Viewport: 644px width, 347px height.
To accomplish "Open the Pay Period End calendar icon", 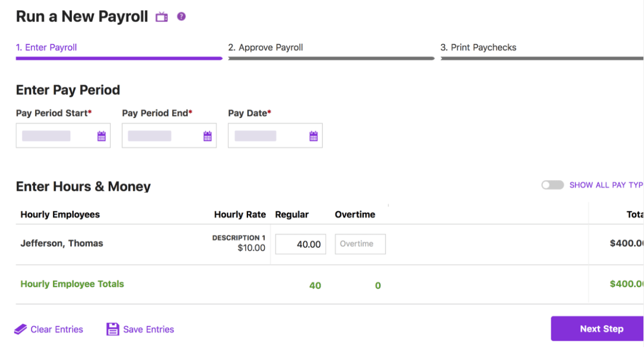I will tap(207, 135).
